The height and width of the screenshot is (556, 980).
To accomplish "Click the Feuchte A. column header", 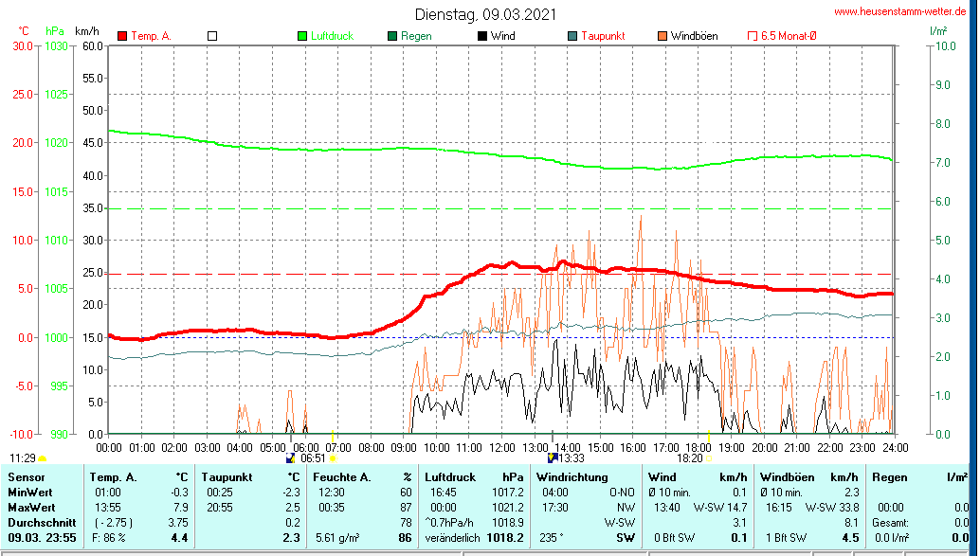I will (342, 477).
